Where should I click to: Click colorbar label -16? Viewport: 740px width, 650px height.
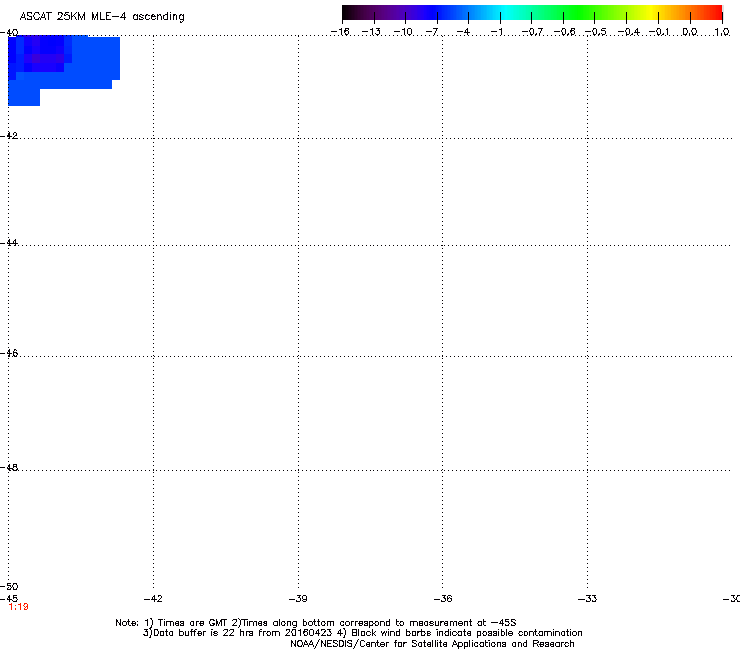point(340,32)
